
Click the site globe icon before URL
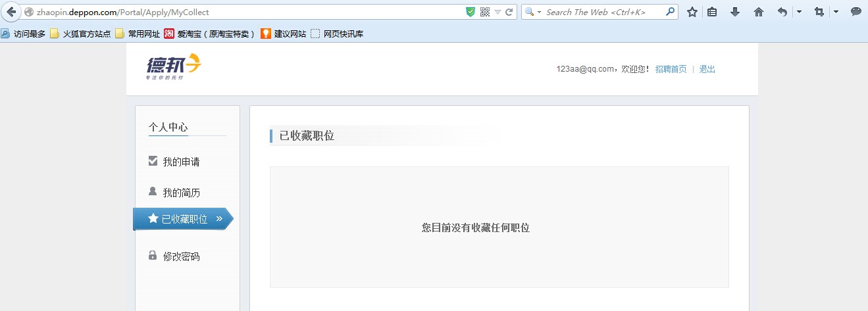29,12
